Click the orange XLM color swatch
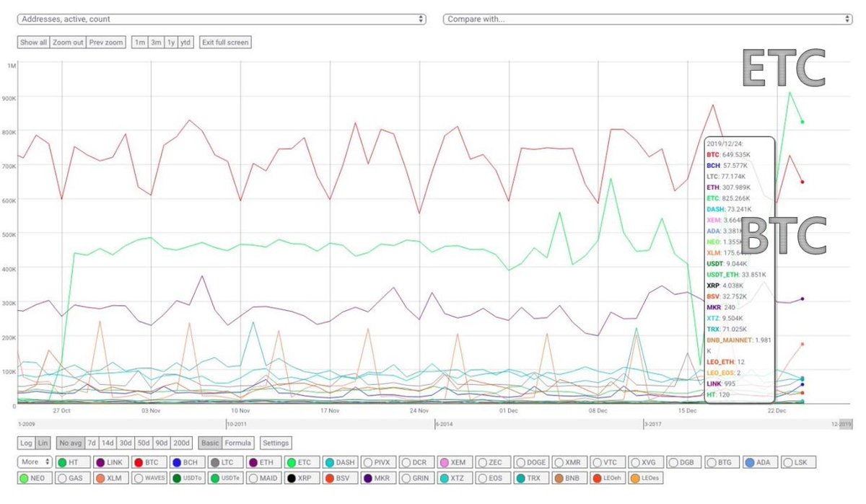This screenshot has width=866, height=504. (102, 478)
